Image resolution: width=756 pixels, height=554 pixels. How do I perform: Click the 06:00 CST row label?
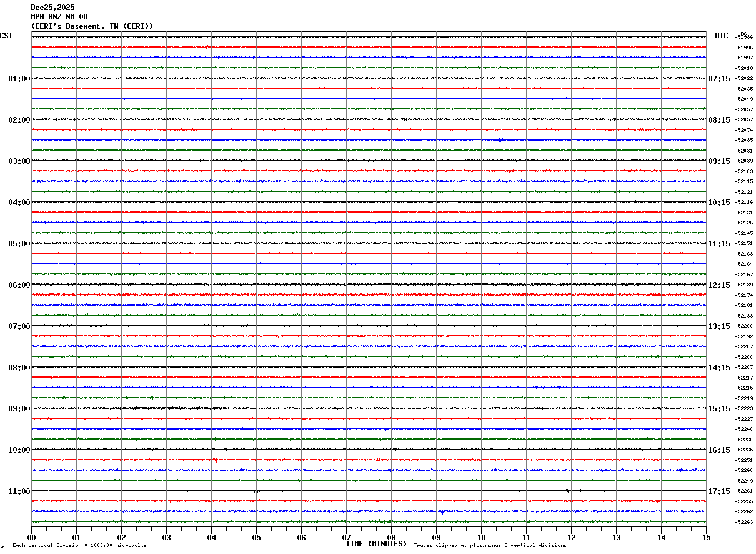(19, 285)
